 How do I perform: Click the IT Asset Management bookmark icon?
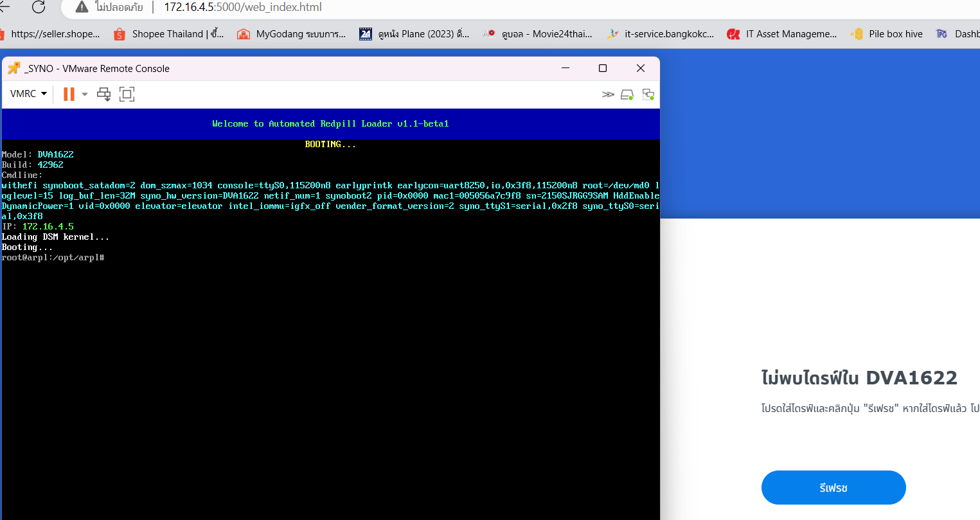tap(733, 34)
